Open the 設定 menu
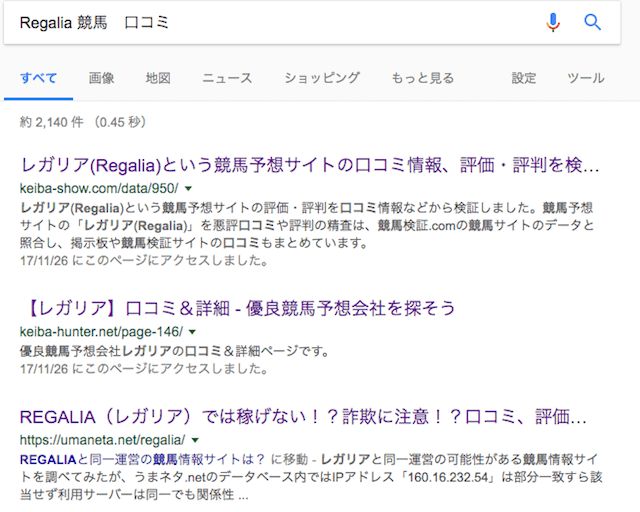The width and height of the screenshot is (640, 512). 524,78
